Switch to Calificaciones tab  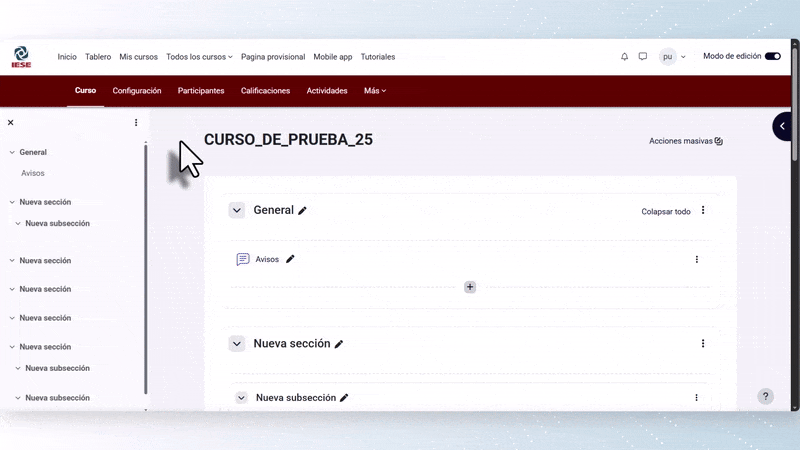[x=265, y=91]
